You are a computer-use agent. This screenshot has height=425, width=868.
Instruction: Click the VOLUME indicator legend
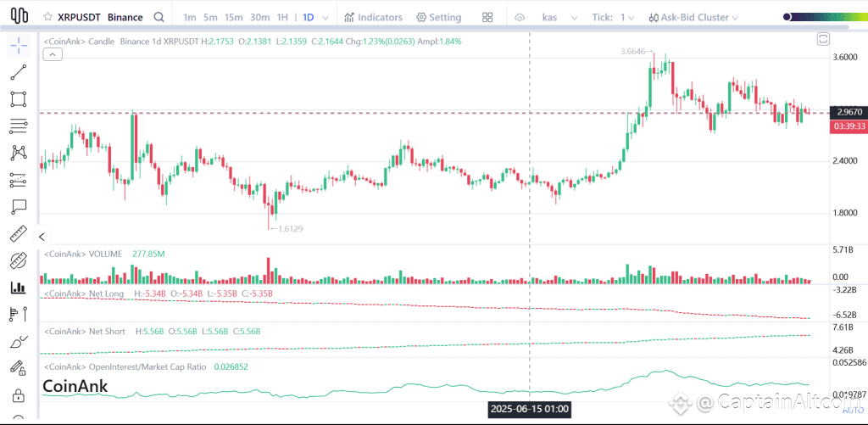82,254
